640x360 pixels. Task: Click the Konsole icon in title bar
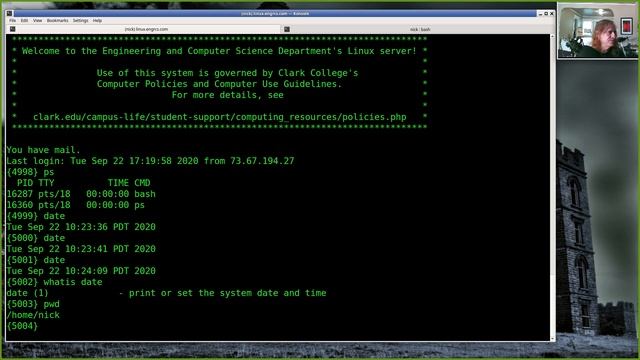[9, 13]
